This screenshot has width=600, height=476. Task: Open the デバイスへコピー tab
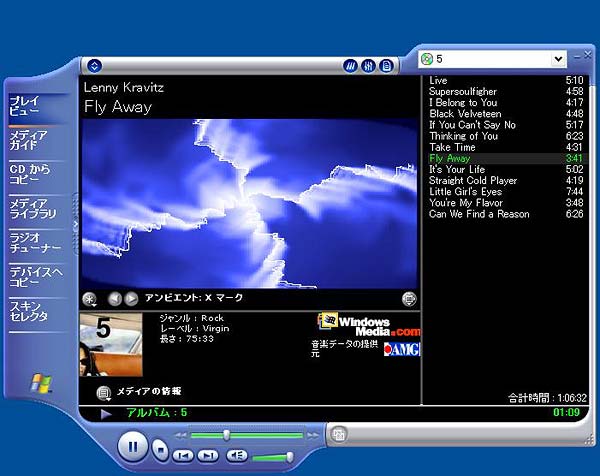[x=36, y=277]
